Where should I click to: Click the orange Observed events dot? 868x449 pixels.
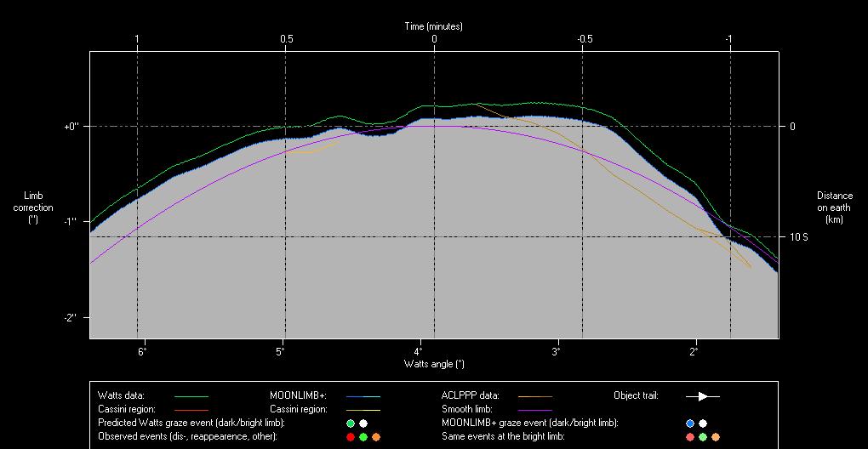[376, 436]
